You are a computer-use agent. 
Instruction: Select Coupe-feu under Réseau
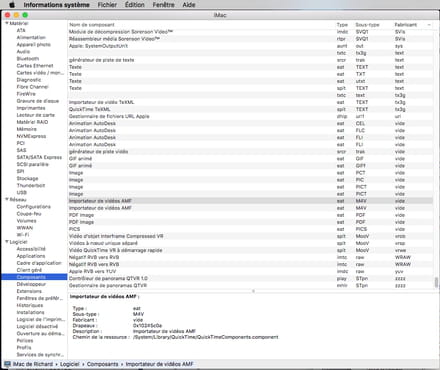(x=29, y=214)
